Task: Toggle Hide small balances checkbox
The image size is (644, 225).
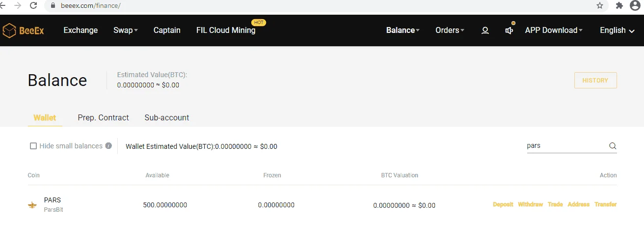Action: click(33, 146)
